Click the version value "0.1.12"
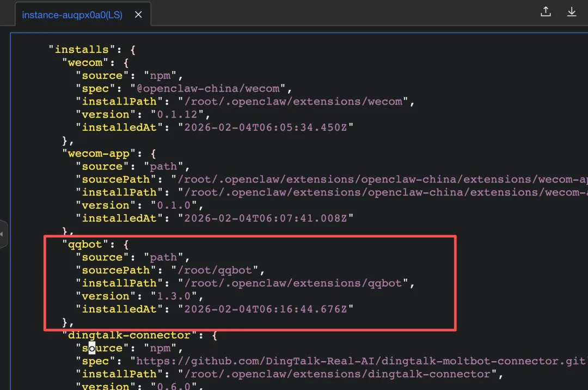Viewport: 588px width, 390px height. click(x=177, y=114)
